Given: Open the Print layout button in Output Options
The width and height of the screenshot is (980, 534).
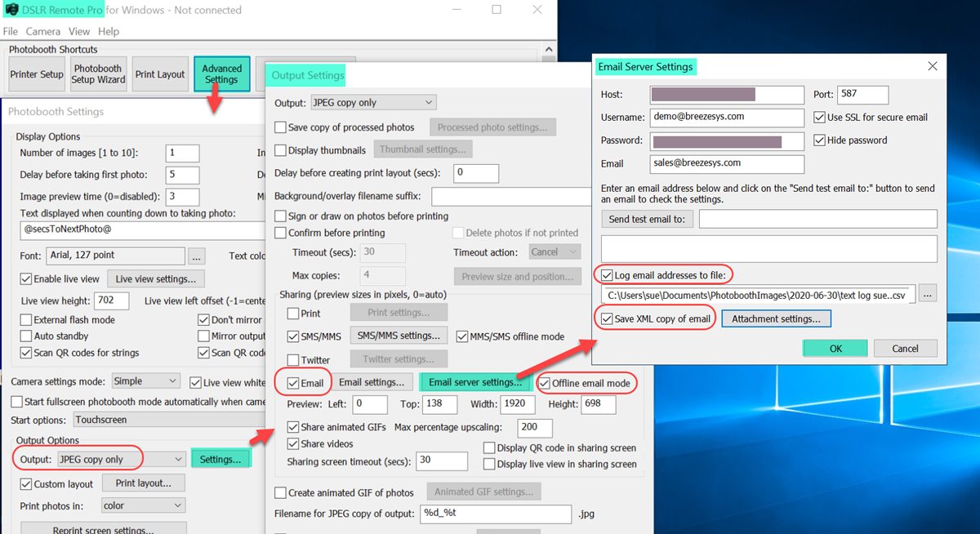Looking at the screenshot, I should [x=145, y=483].
